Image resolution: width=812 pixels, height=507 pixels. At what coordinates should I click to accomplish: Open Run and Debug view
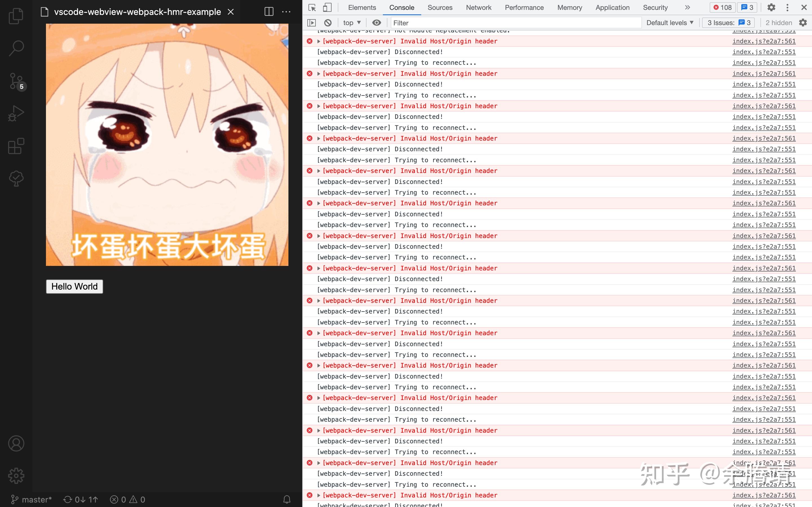[x=16, y=113]
